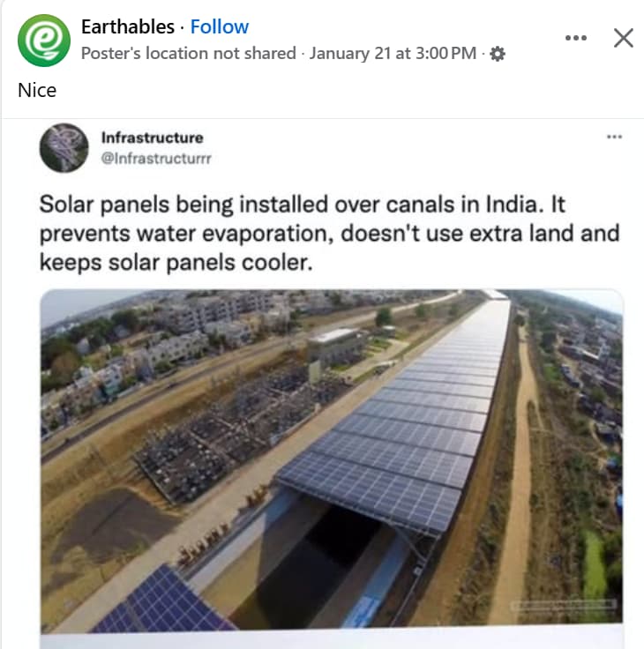The height and width of the screenshot is (649, 644).
Task: Click the Earthables green logo avatar
Action: coord(43,40)
